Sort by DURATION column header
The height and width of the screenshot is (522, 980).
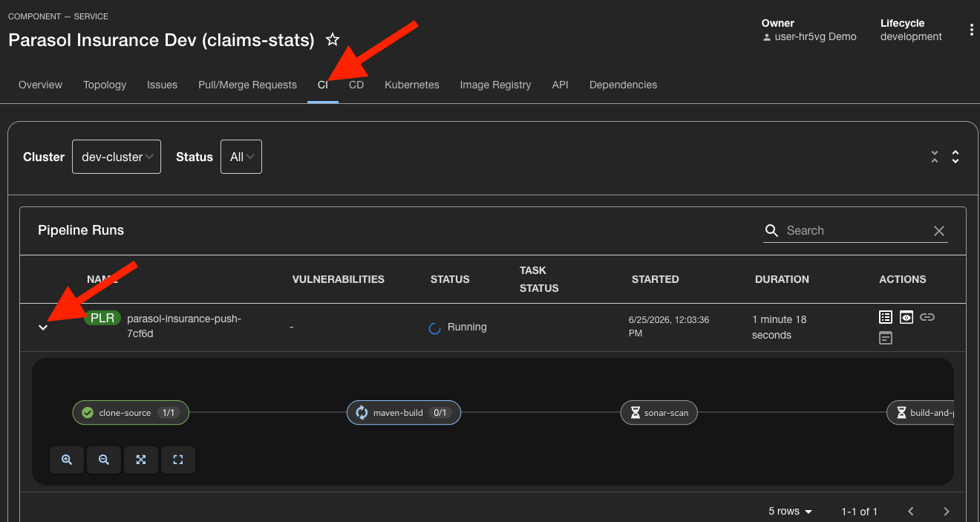tap(782, 279)
